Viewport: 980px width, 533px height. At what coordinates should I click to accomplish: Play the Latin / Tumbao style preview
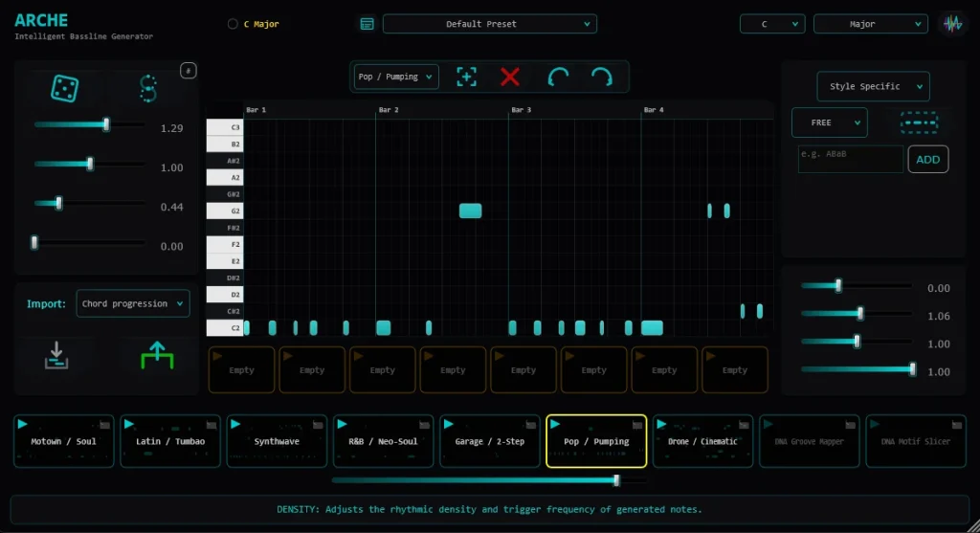point(129,424)
